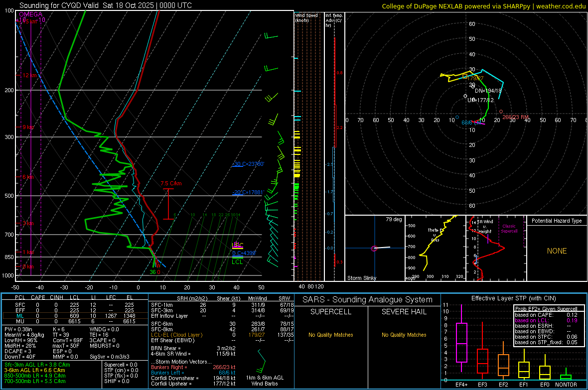Select the red 'Bunkers Right' storm motion row
Screen dimensions: 588x390
coord(193,367)
